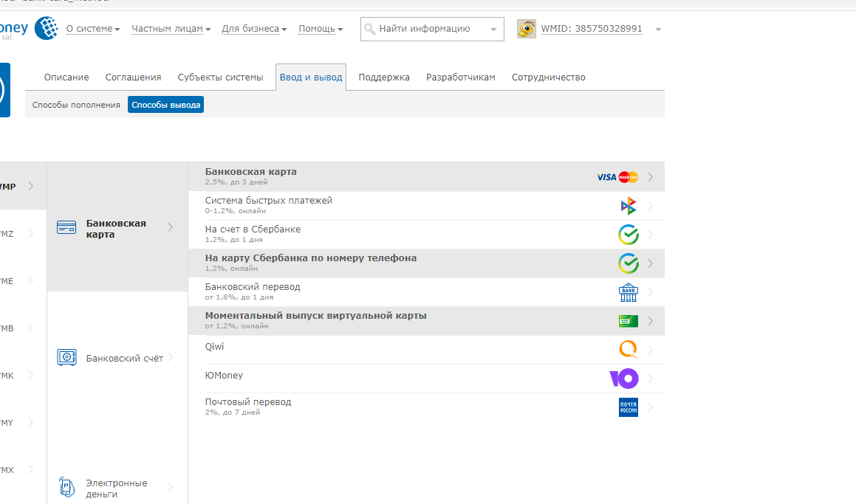Open the Поддержка tab
Screen dimensions: 856x504
(x=384, y=77)
